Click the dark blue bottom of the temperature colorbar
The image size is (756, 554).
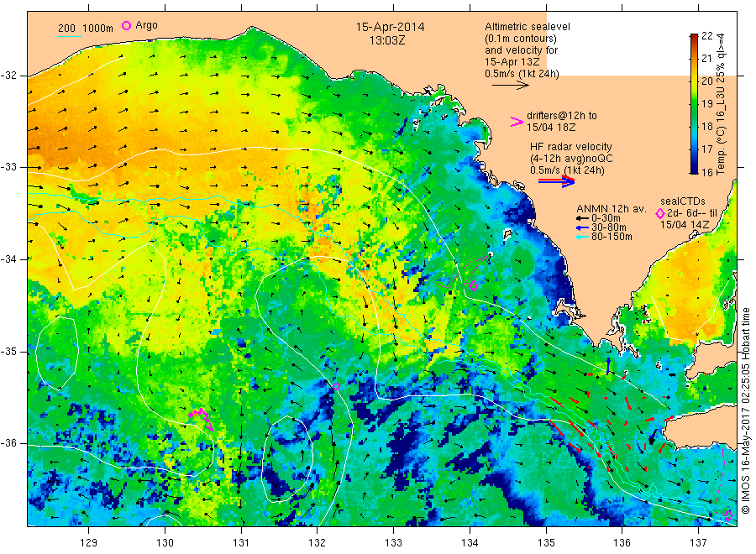click(x=694, y=170)
